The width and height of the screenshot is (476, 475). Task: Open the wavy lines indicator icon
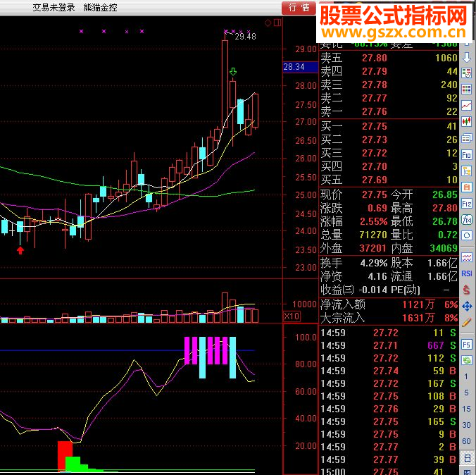(467, 258)
